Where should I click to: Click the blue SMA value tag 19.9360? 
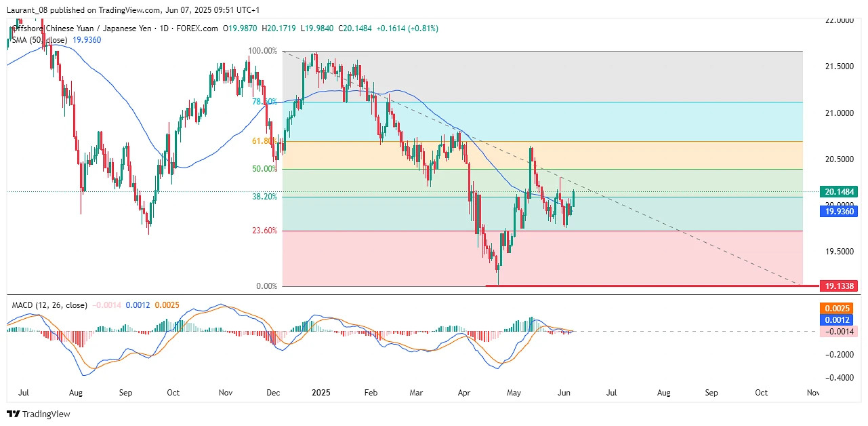coord(838,212)
